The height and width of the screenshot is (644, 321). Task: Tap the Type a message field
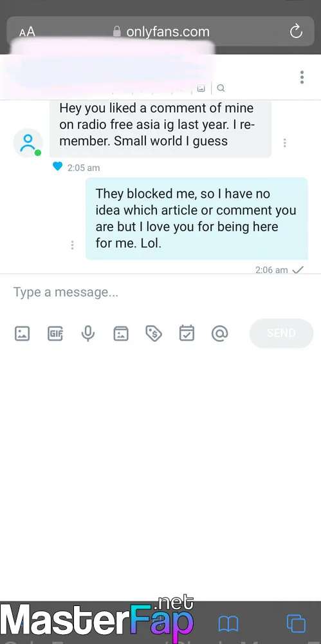click(161, 292)
